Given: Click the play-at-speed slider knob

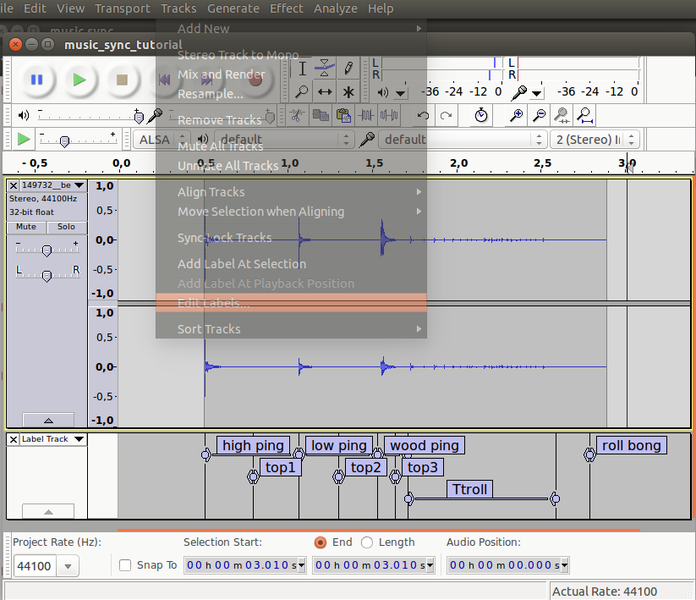Looking at the screenshot, I should [64, 142].
